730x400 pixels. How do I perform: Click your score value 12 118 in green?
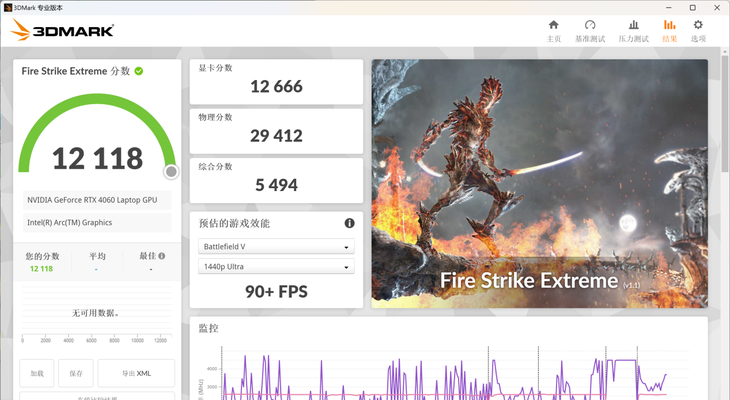click(41, 269)
